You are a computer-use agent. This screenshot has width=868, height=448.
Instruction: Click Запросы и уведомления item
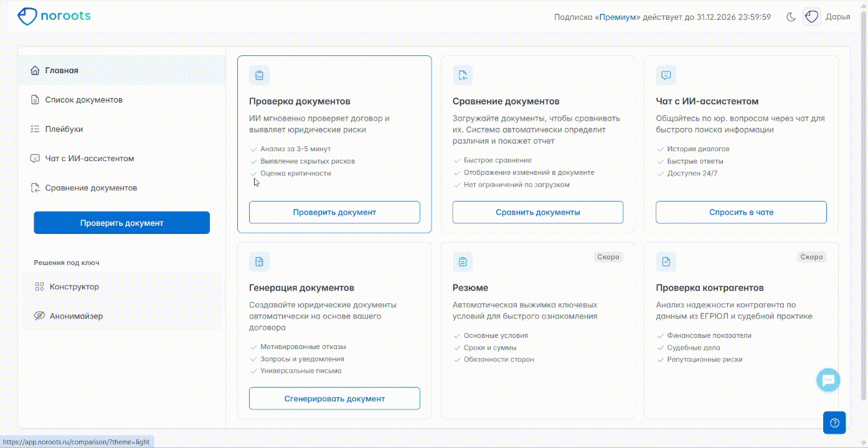pos(302,359)
